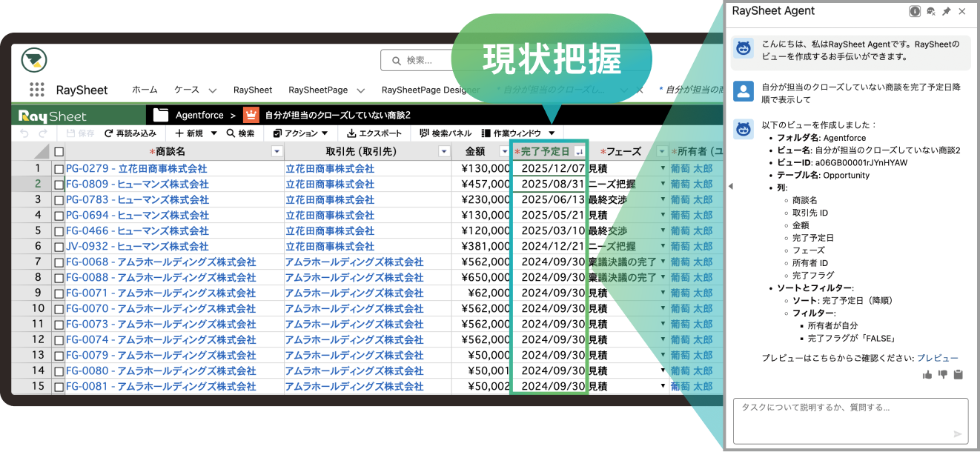Click the Agentforce folder icon
This screenshot has height=452, width=980.
pyautogui.click(x=161, y=115)
